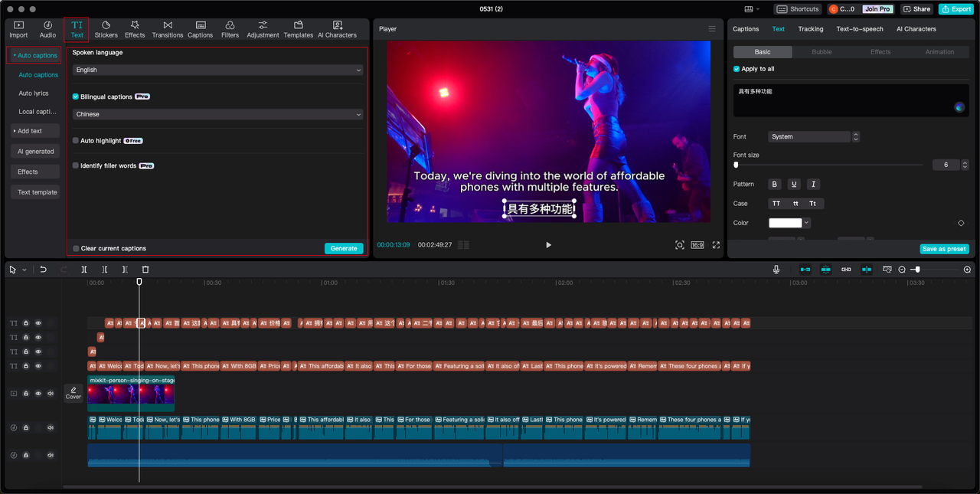Click the delete trash icon in timeline toolbar
This screenshot has width=980, height=494.
pos(145,270)
